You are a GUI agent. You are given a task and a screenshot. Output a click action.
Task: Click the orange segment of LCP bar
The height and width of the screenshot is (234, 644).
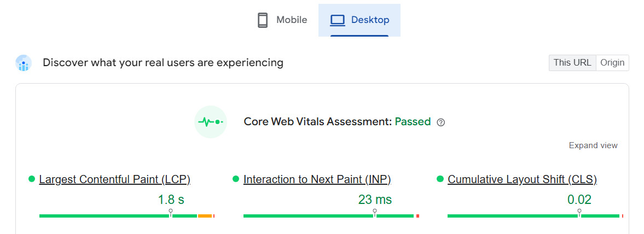205,216
